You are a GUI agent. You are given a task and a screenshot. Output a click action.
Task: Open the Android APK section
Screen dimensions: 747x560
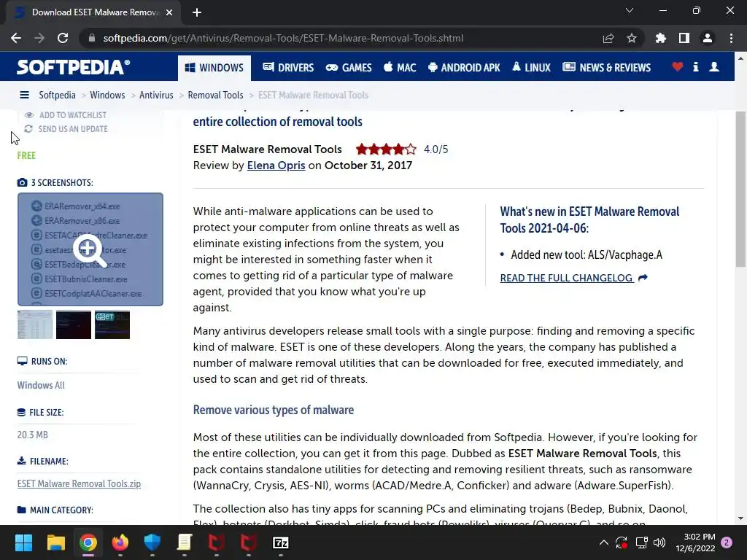[464, 68]
